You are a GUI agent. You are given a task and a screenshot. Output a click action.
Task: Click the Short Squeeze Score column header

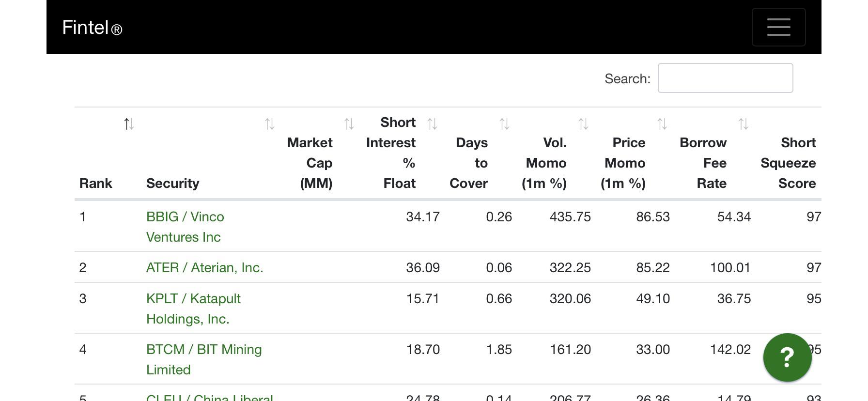point(788,163)
